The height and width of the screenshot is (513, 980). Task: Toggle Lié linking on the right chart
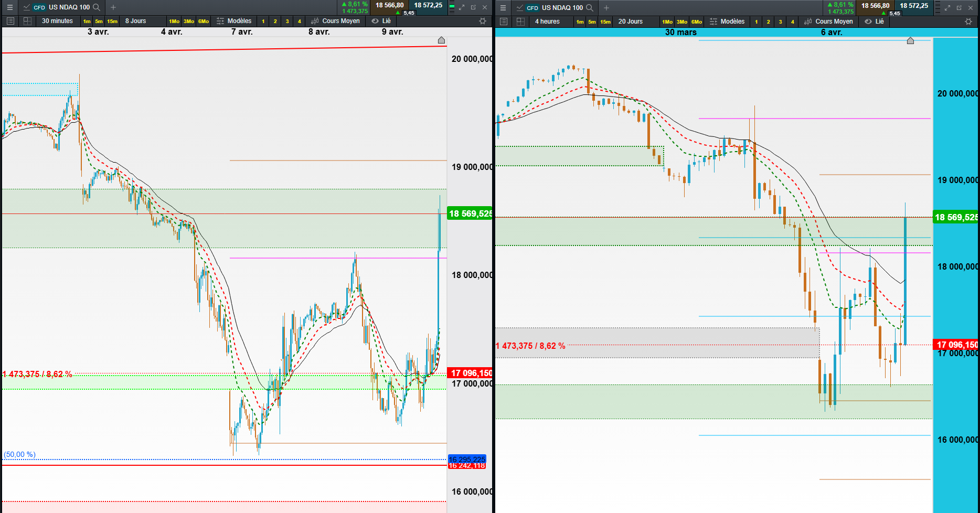click(x=875, y=22)
